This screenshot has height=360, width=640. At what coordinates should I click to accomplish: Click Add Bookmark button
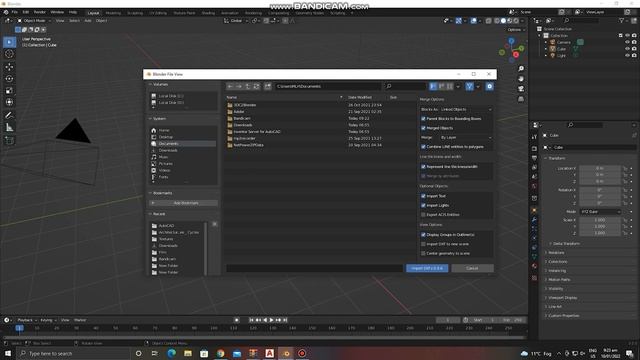[183, 203]
